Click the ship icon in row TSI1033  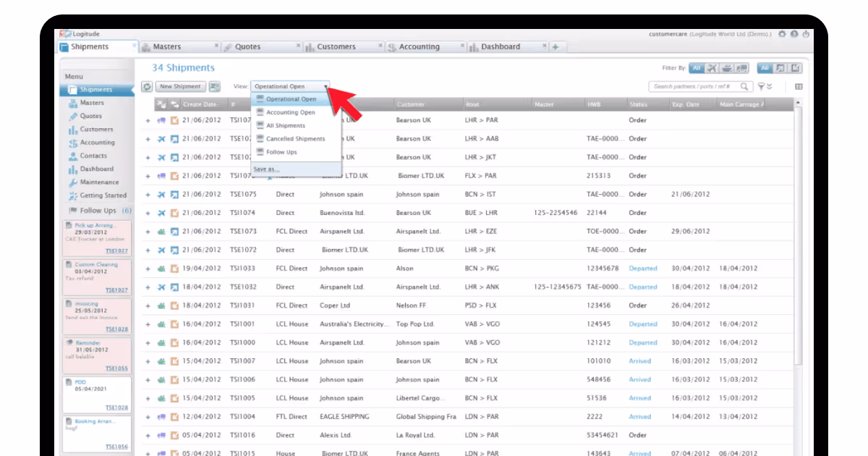click(x=161, y=269)
